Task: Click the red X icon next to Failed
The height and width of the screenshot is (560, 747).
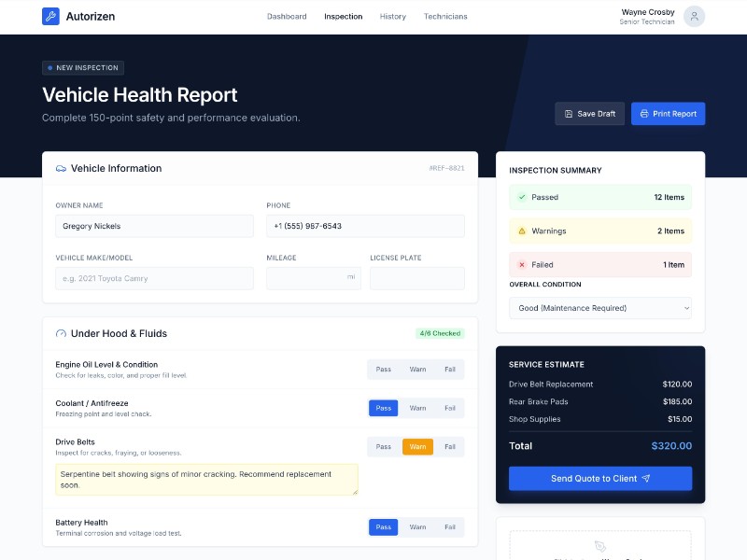Action: coord(521,264)
